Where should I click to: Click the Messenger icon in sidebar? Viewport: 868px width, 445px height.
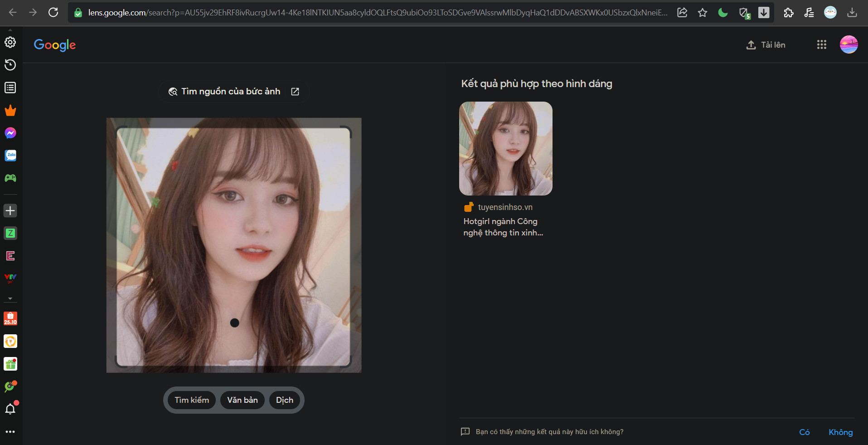[x=10, y=133]
